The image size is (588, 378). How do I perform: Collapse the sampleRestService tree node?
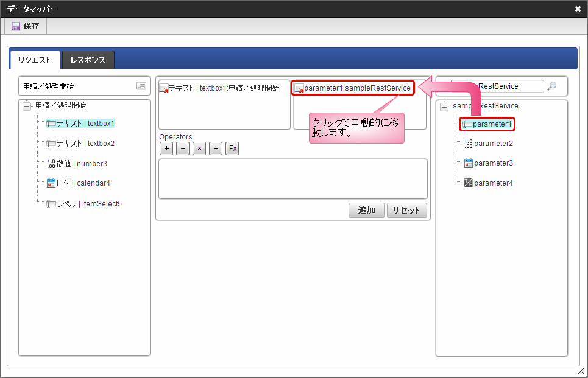click(444, 107)
